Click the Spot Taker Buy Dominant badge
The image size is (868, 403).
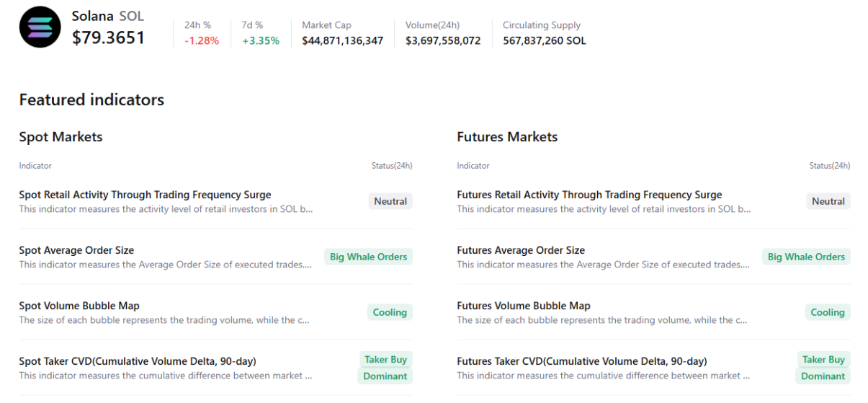385,368
